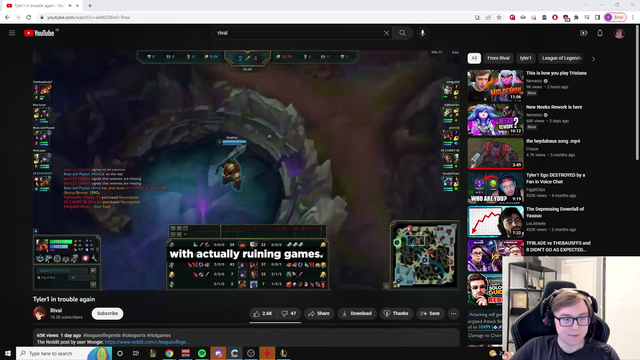Image resolution: width=640 pixels, height=360 pixels.
Task: Click browser back arrow
Action: (x=7, y=17)
